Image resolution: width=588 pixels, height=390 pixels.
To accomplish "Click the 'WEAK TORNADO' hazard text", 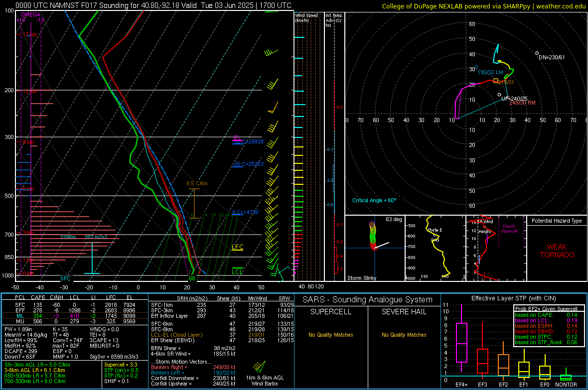I will pyautogui.click(x=557, y=251).
